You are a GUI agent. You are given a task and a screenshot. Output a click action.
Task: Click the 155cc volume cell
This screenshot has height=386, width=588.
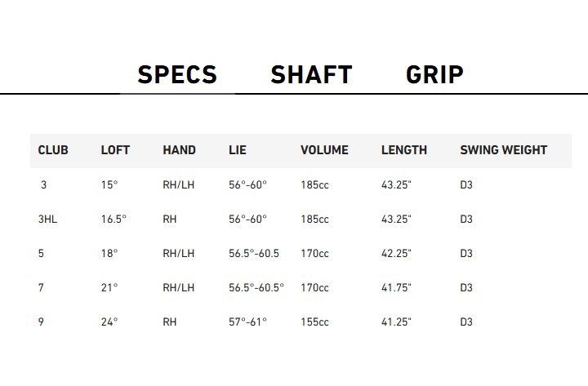(314, 322)
